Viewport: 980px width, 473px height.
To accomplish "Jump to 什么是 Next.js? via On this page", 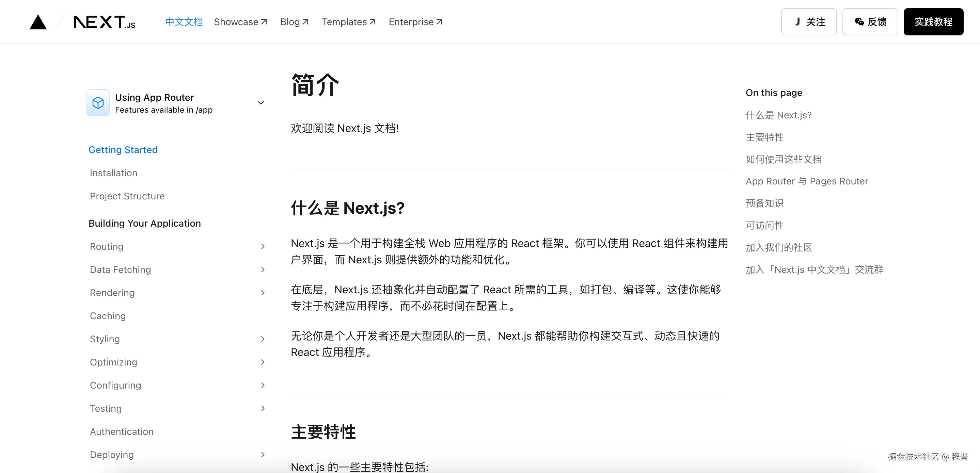I will (778, 115).
